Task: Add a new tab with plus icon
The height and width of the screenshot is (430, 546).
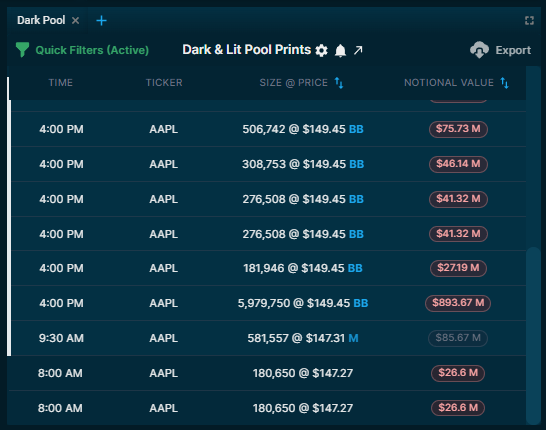Action: (101, 21)
